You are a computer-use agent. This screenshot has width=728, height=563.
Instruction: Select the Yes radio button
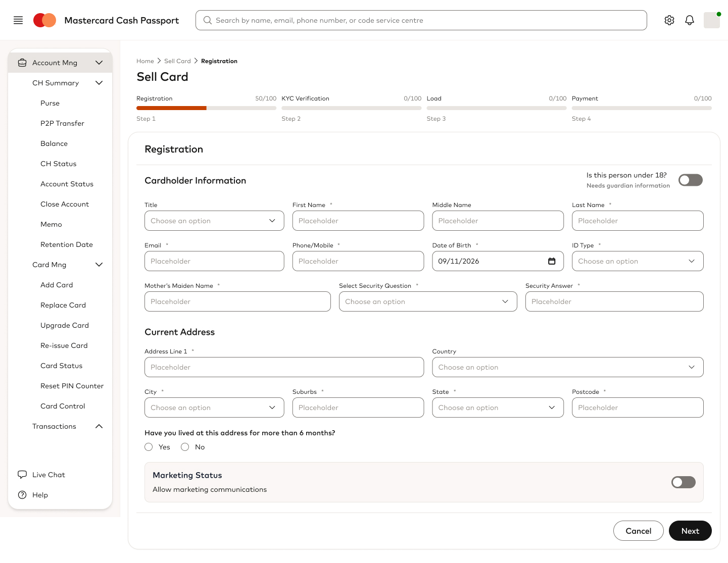point(149,447)
